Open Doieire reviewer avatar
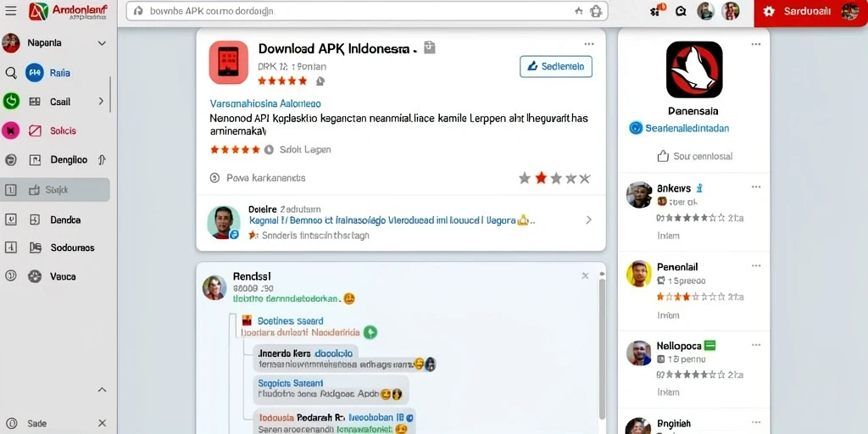This screenshot has width=868, height=434. pyautogui.click(x=224, y=223)
